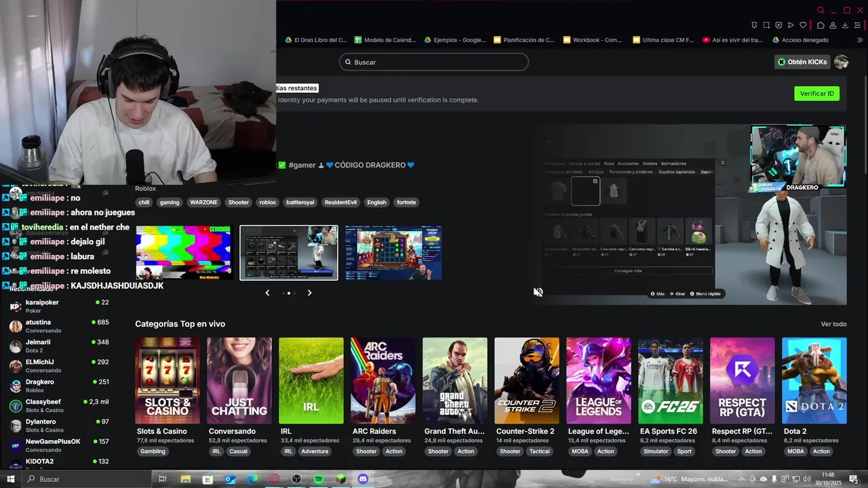Open Microsoft Store from taskbar

tap(208, 479)
